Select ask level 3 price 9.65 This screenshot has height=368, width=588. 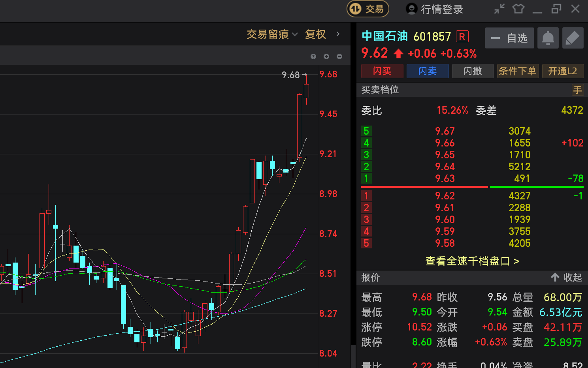tap(445, 155)
